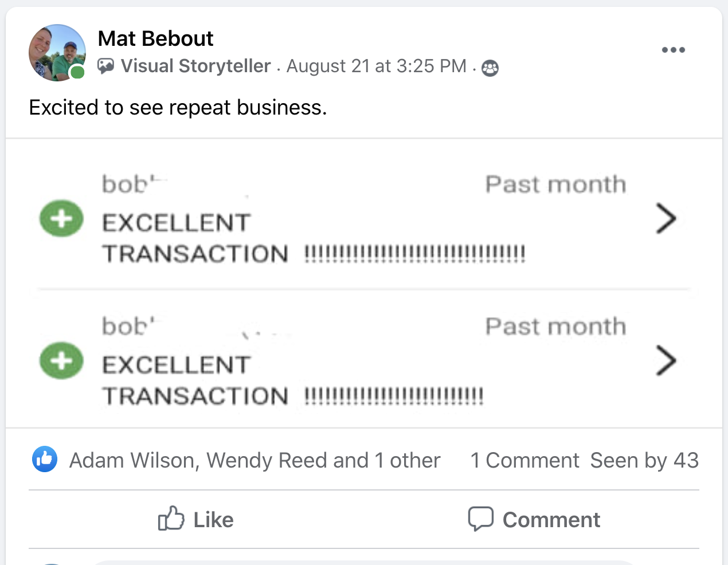
Task: Expand the first feedback entry chevron
Action: pos(666,218)
